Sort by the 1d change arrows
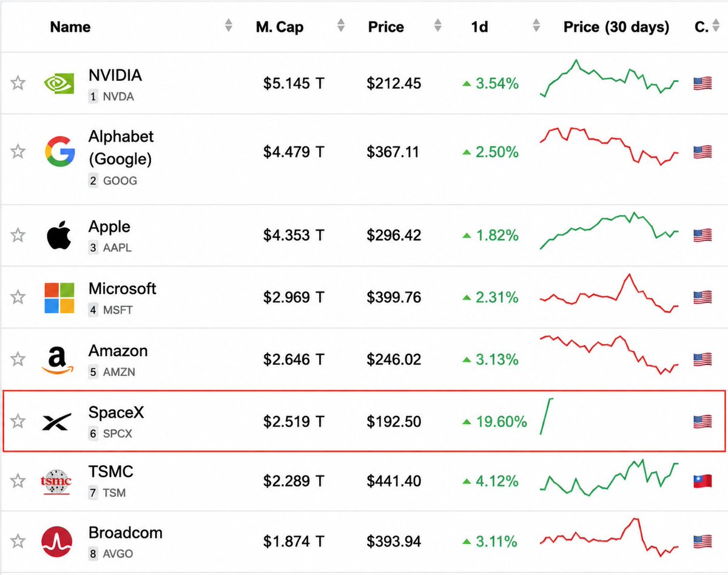 click(x=536, y=26)
